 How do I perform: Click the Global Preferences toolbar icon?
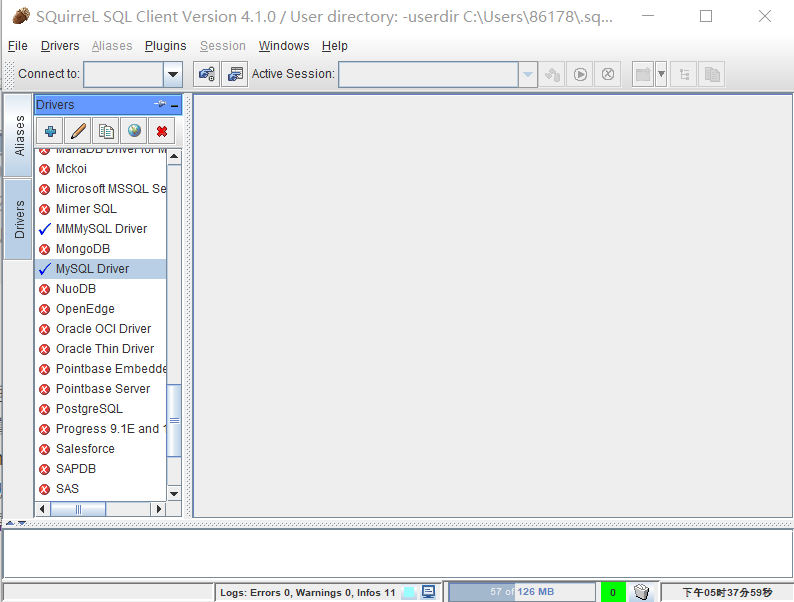coord(207,74)
